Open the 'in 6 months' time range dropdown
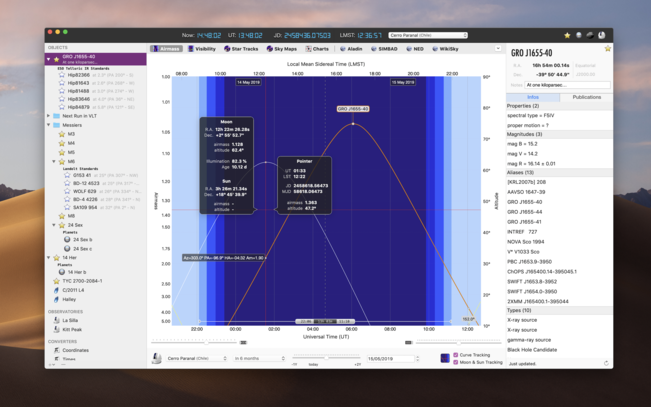The height and width of the screenshot is (407, 651). 258,358
